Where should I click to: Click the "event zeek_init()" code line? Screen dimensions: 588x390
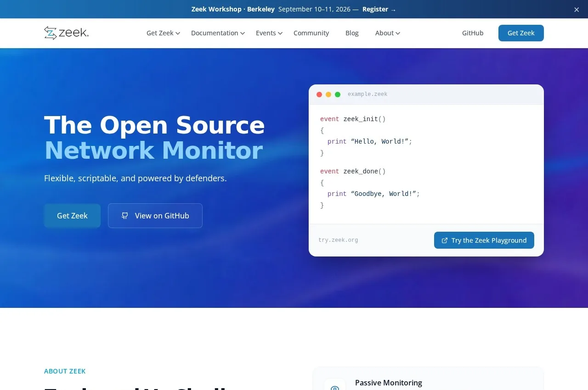(x=353, y=119)
